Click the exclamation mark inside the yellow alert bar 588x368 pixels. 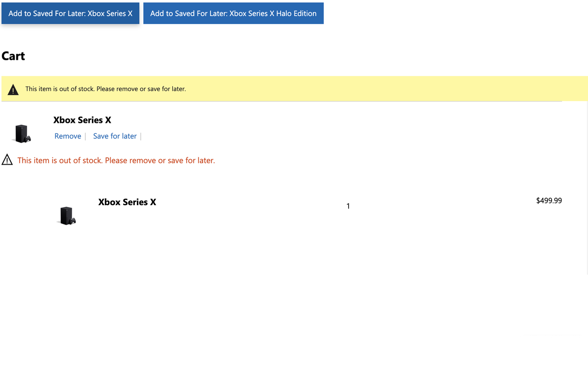[x=13, y=89]
